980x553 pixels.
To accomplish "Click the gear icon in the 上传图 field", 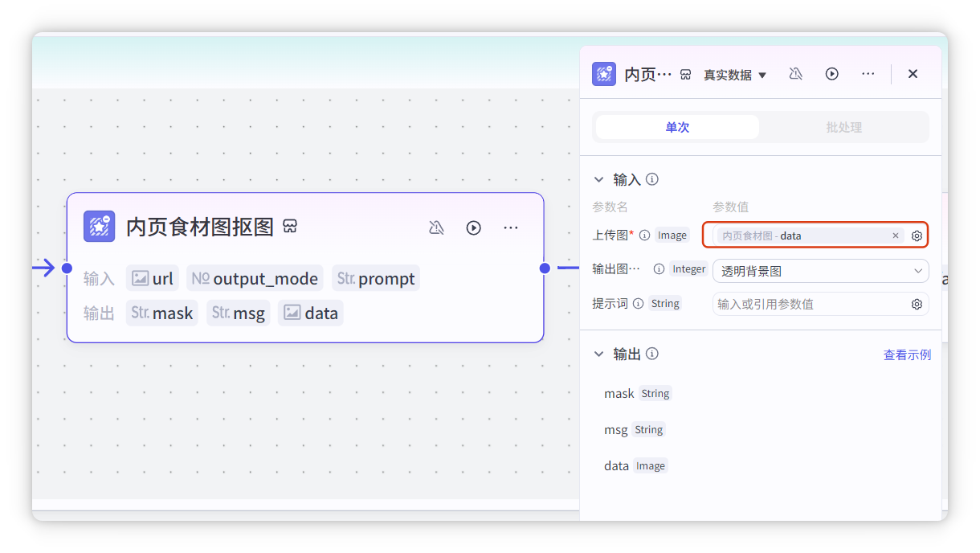I will click(917, 236).
